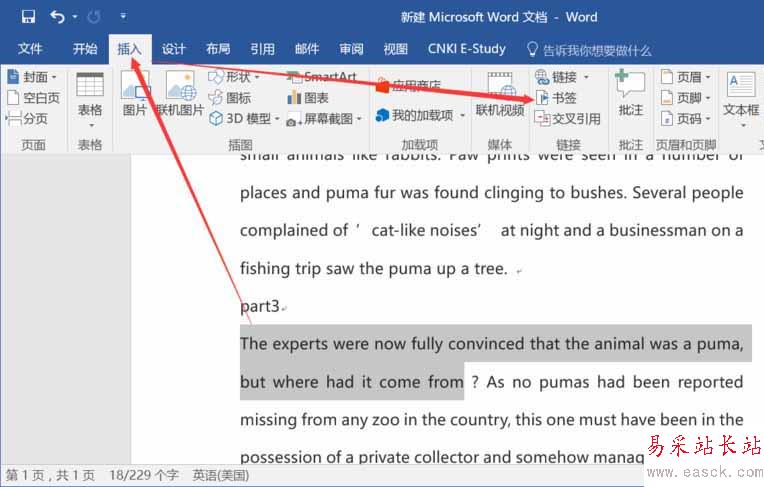Open the 形状 shapes gallery
764x487 pixels.
tap(234, 77)
